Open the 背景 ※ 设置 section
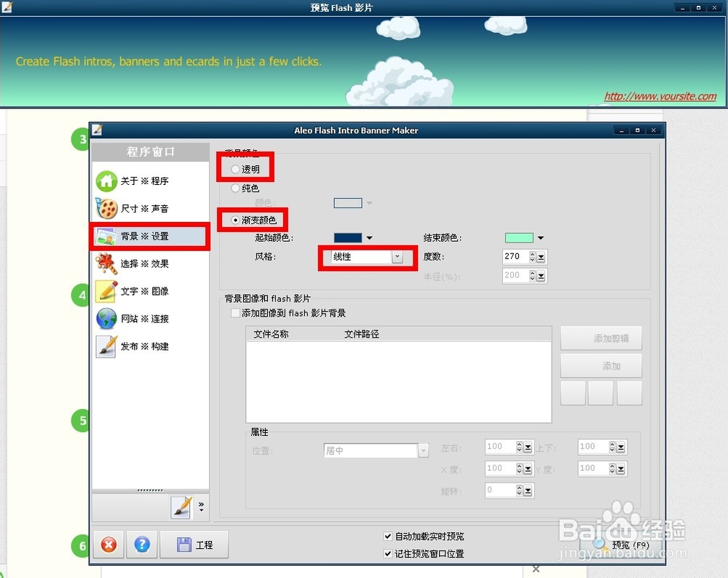This screenshot has height=578, width=728. coord(150,237)
